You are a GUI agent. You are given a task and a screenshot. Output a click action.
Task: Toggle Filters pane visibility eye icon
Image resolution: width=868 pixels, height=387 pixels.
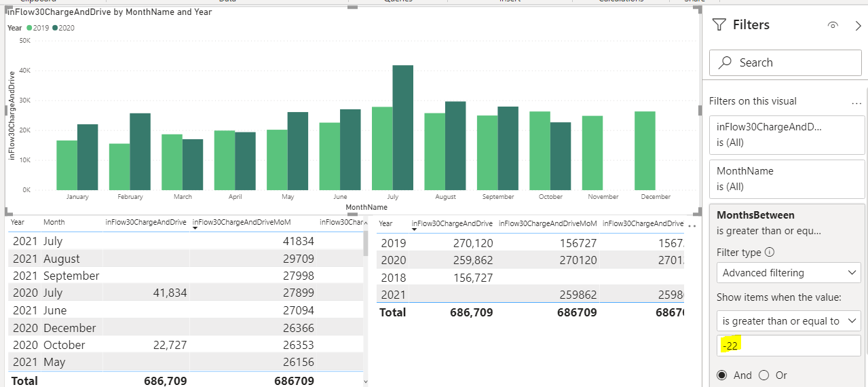click(833, 25)
